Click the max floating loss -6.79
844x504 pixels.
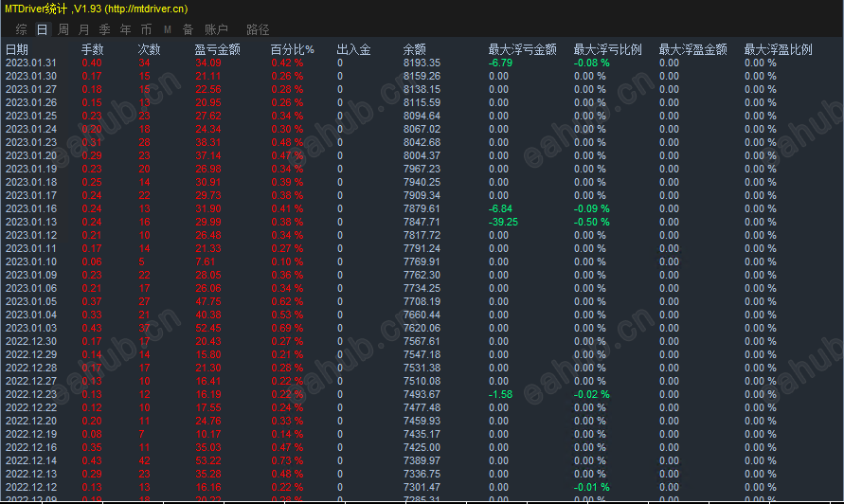click(x=500, y=63)
